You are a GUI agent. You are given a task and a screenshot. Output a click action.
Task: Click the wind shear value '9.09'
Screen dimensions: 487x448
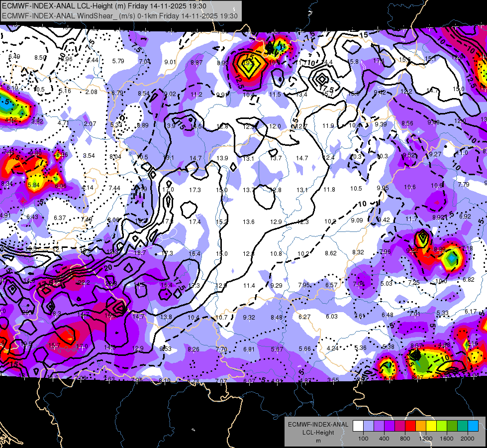point(357,220)
